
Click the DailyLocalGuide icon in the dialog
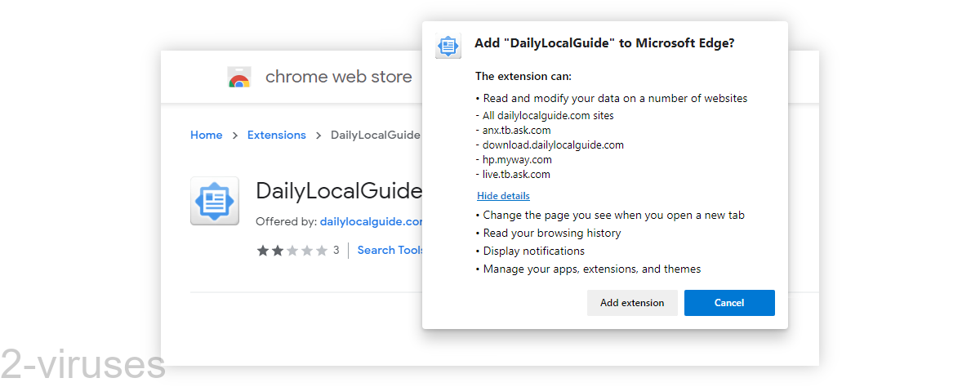tap(448, 47)
